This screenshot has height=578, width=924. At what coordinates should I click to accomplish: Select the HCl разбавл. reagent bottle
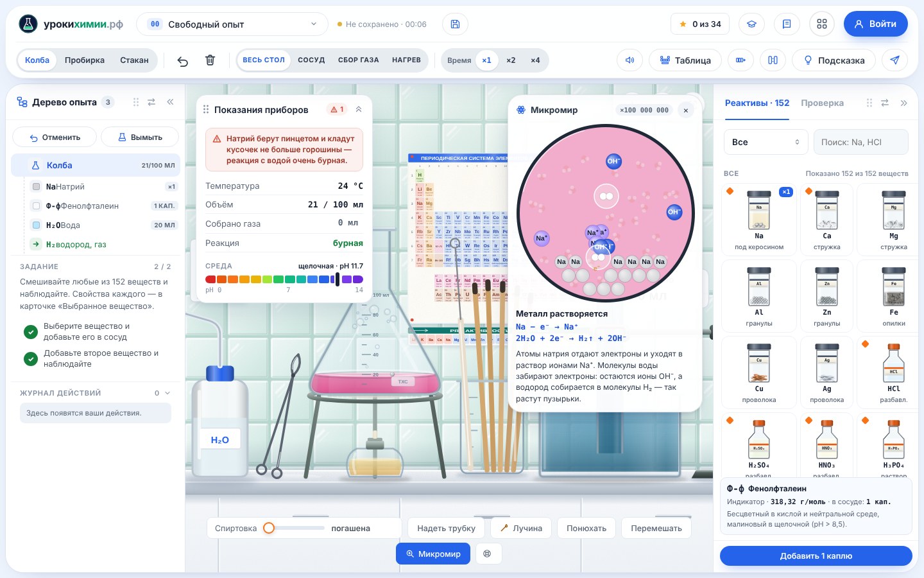893,372
